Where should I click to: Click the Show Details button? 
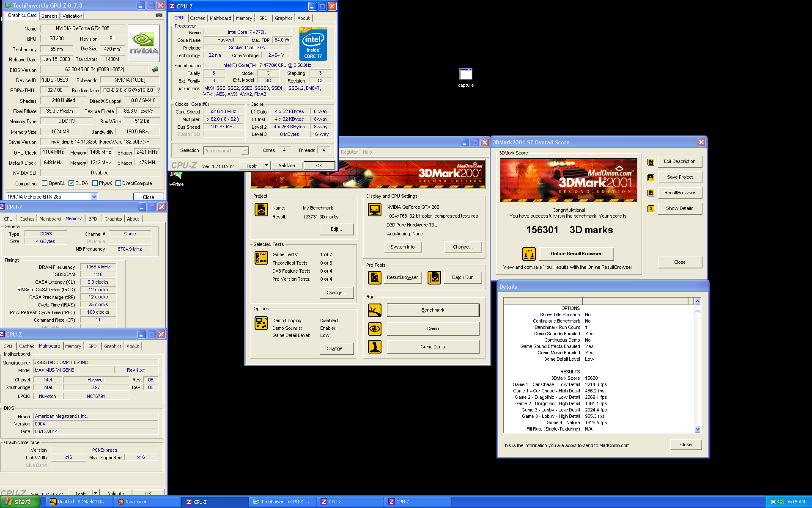pos(680,208)
